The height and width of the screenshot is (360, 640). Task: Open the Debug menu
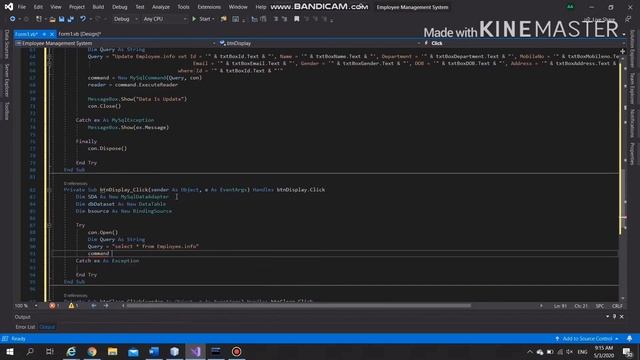point(120,7)
